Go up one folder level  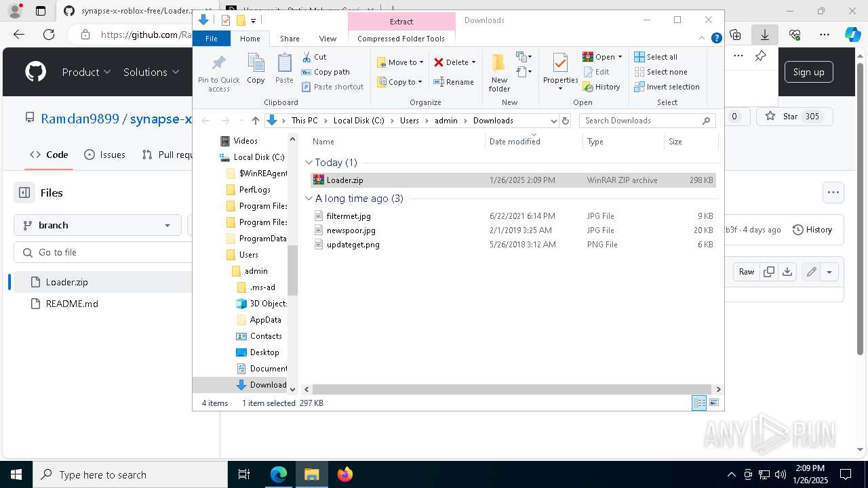point(255,121)
